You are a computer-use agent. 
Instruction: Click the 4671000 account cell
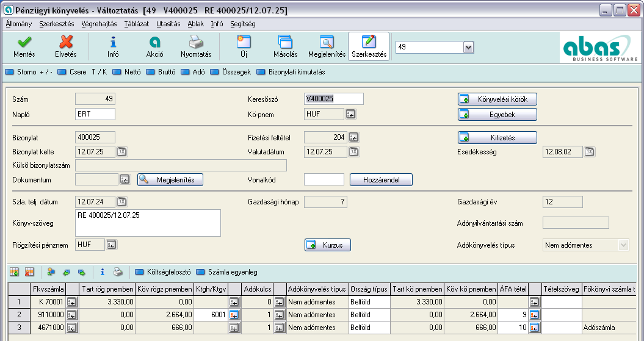click(x=48, y=328)
